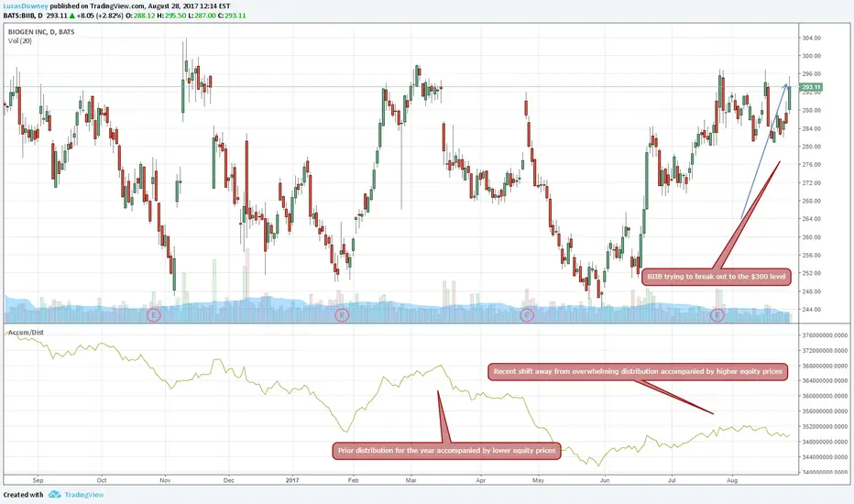The height and width of the screenshot is (504, 854).
Task: Click the 304.00 price axis label
Action: [x=811, y=38]
